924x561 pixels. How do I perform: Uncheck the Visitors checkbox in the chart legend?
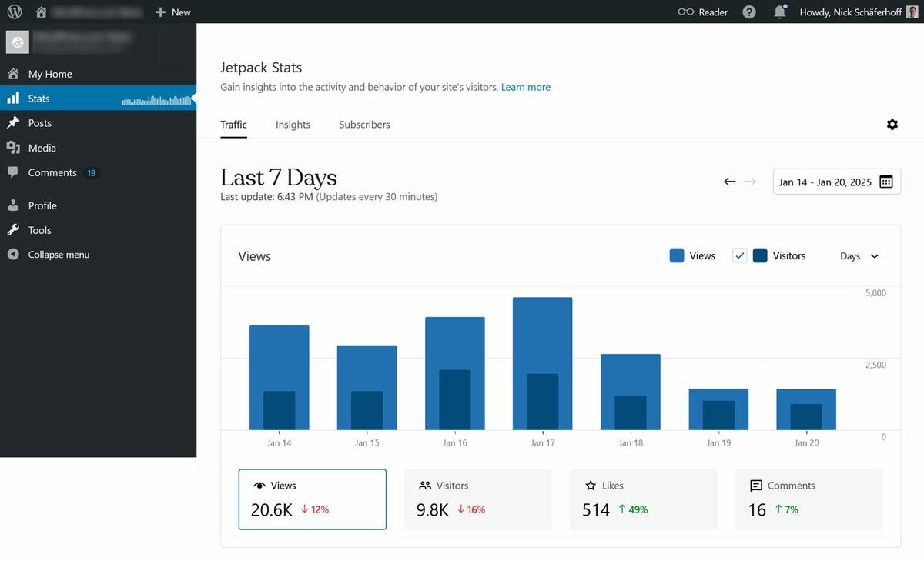[x=740, y=255]
